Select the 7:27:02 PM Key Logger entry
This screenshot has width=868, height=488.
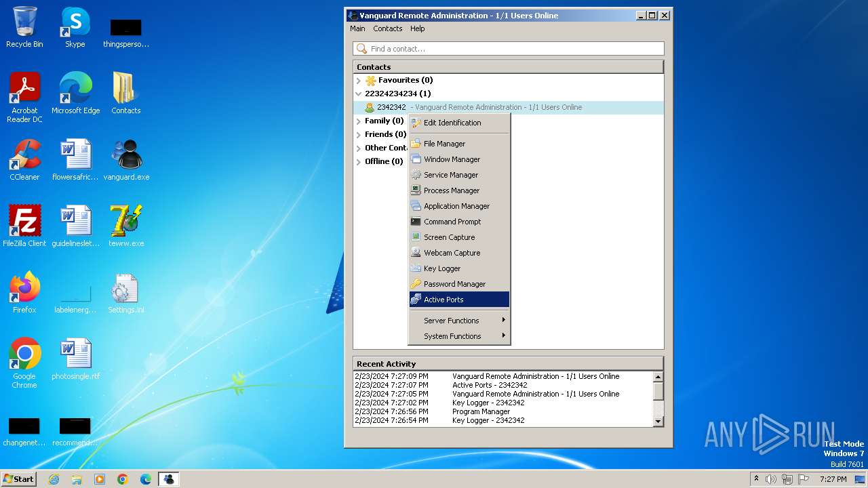click(x=503, y=403)
